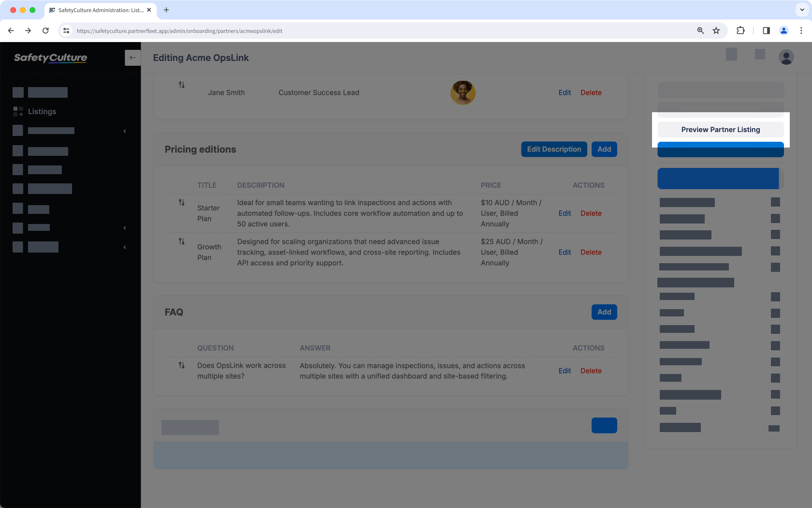The height and width of the screenshot is (508, 812).
Task: Click the Pricing editions heading
Action: [200, 149]
